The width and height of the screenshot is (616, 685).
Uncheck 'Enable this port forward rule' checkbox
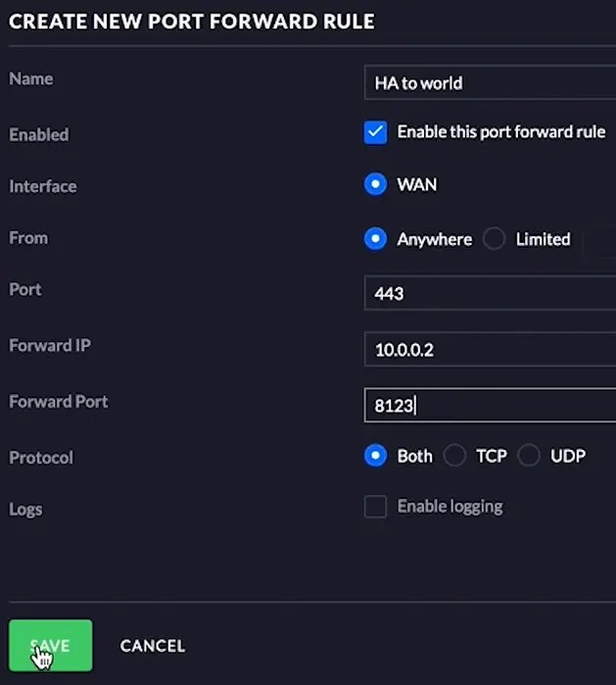(x=375, y=132)
